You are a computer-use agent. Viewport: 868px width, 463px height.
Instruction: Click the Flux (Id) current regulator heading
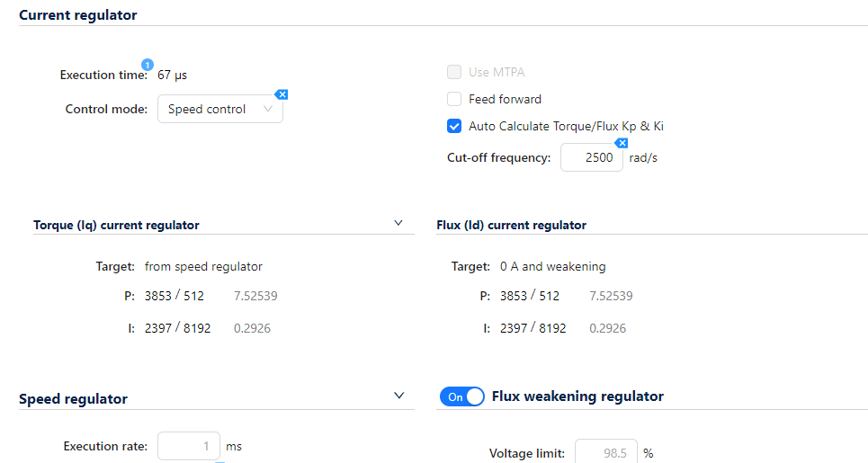coord(512,225)
